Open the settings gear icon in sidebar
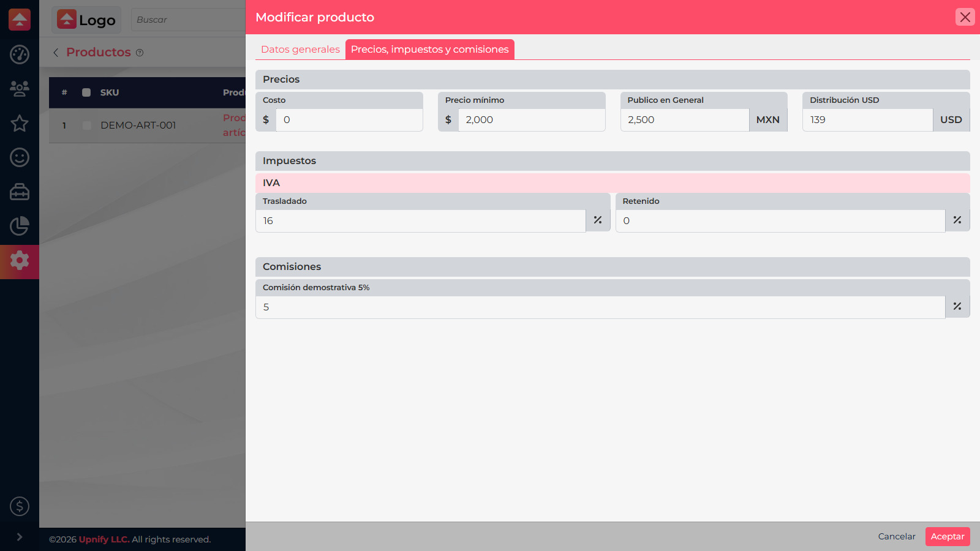Viewport: 980px width, 551px height. click(x=20, y=260)
